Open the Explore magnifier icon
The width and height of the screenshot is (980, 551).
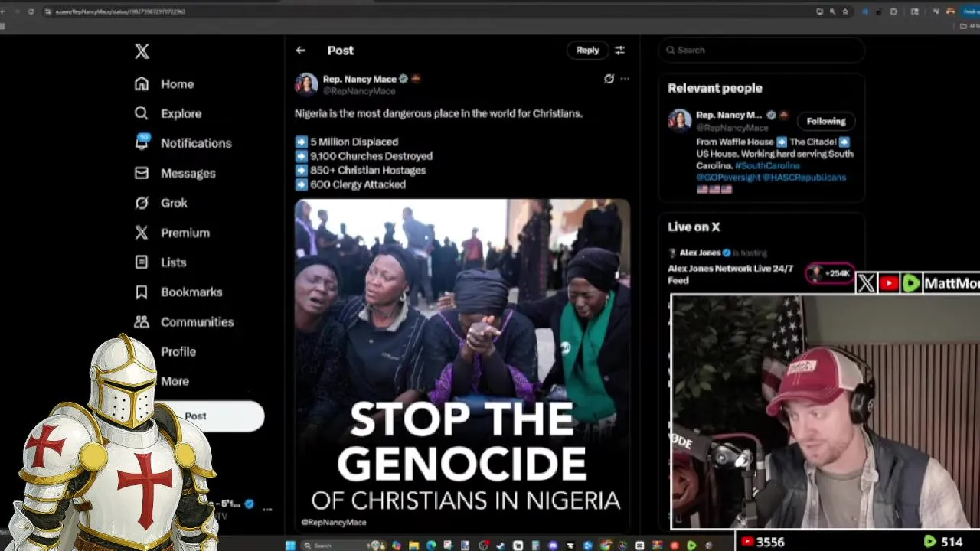click(141, 113)
